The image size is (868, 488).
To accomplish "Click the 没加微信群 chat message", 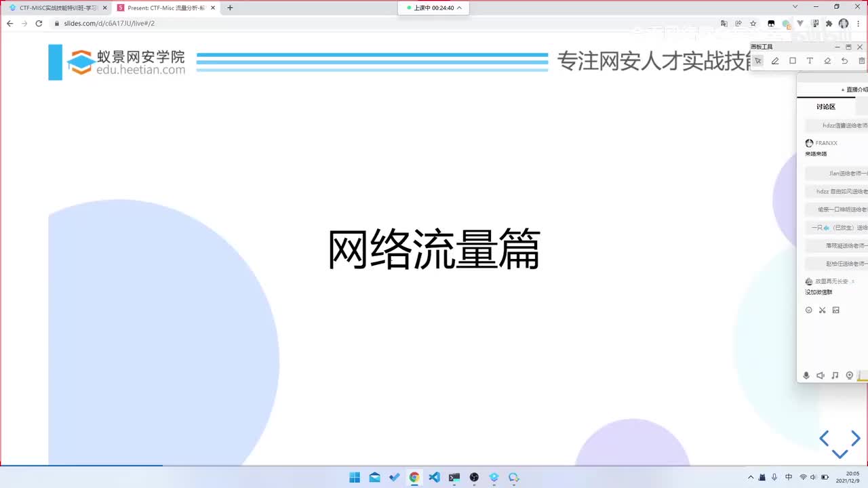I will (818, 292).
